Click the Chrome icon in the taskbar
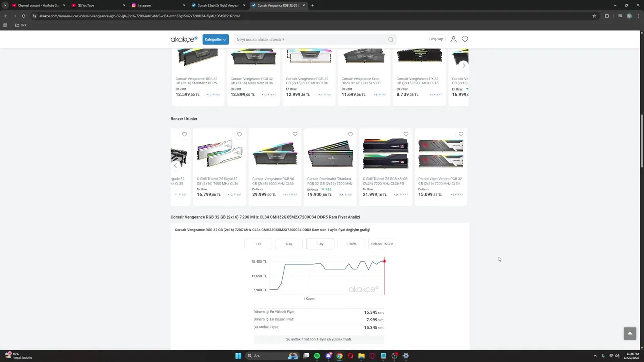Viewport: 644px width, 362px height. tap(340, 356)
